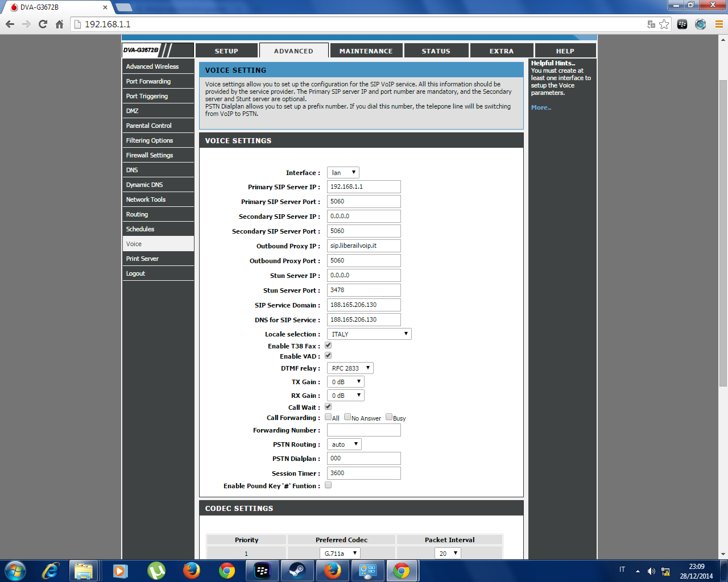Screen dimensions: 728x582
Task: Open the media player taskbar icon
Action: pos(120,570)
